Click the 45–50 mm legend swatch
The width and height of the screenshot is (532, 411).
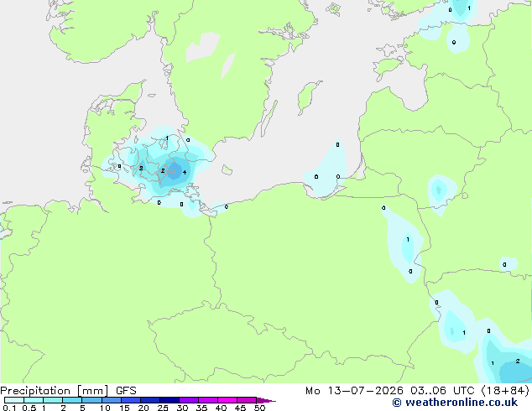(x=247, y=400)
